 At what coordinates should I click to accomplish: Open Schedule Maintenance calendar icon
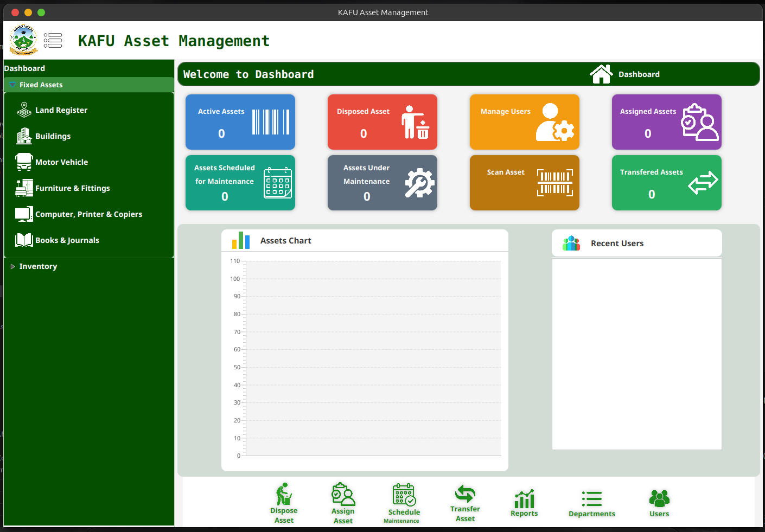click(x=404, y=495)
